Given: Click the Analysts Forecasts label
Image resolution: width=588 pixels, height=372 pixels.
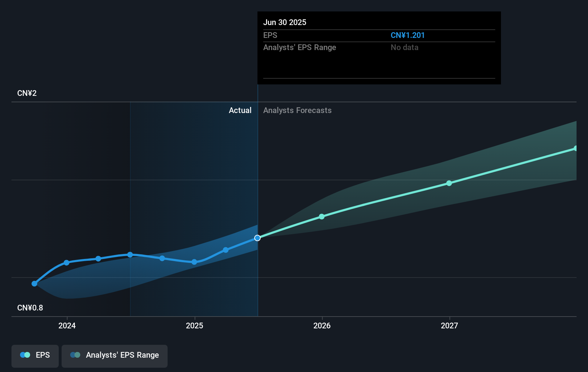Looking at the screenshot, I should 297,110.
